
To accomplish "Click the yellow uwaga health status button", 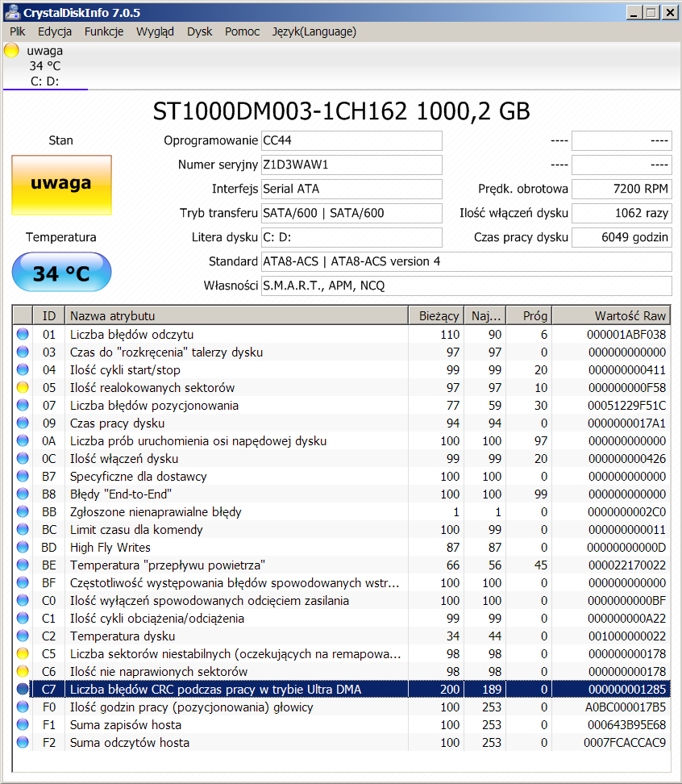I will [61, 185].
